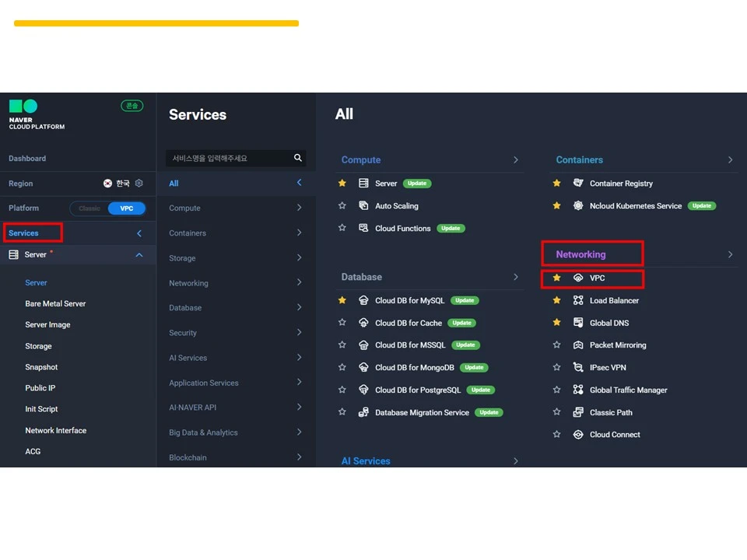Screen dimensions: 747x560
Task: Expand the AI Services category header arrow
Action: click(515, 461)
